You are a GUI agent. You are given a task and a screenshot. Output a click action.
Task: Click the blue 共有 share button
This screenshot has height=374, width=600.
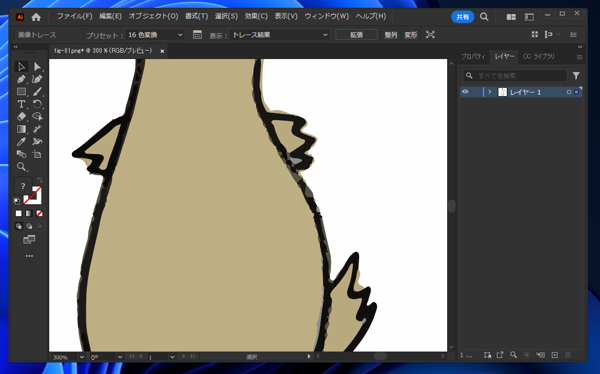(463, 17)
